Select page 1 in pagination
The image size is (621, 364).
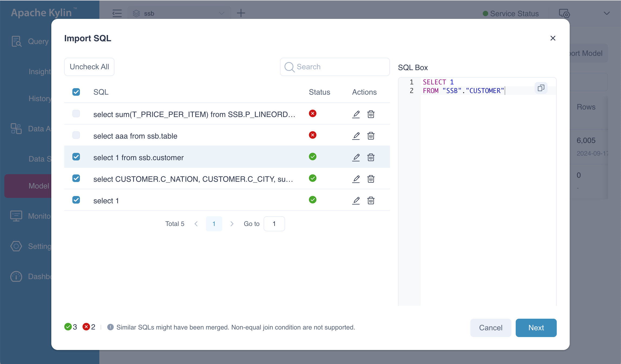click(214, 224)
